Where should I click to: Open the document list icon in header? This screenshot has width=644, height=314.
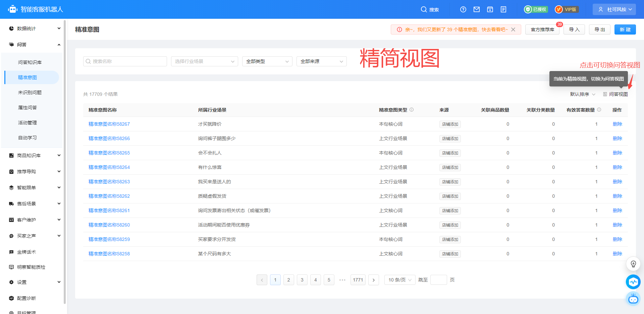pos(503,9)
